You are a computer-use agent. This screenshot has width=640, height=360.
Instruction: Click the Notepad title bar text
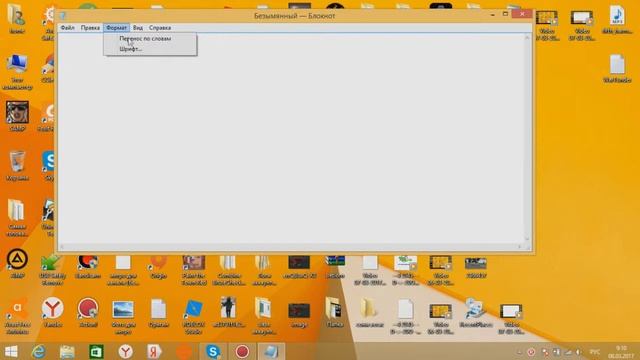pyautogui.click(x=294, y=16)
